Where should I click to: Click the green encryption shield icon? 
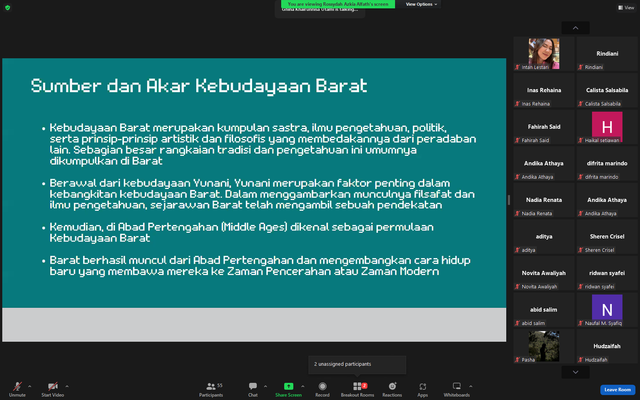click(x=7, y=7)
